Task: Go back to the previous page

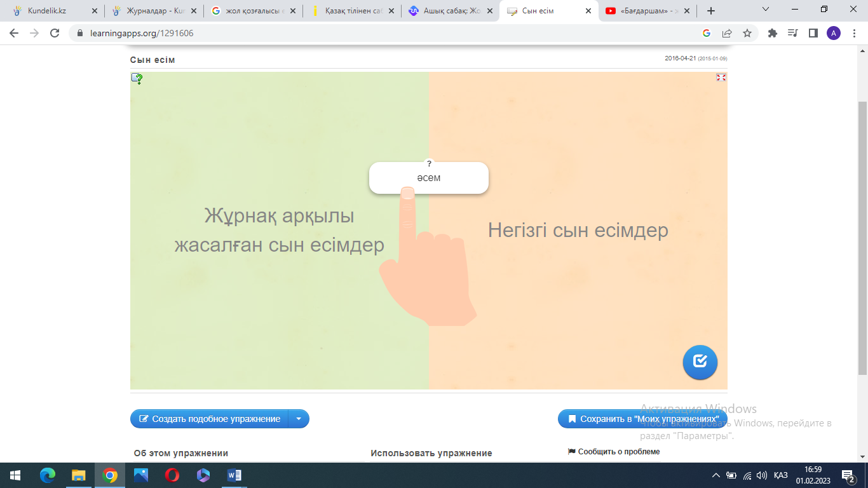Action: [x=14, y=33]
